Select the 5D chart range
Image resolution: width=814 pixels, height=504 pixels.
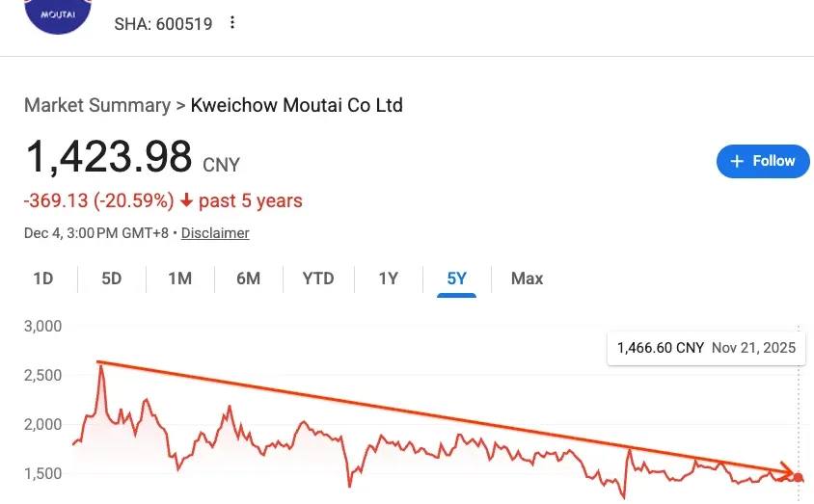coord(112,279)
